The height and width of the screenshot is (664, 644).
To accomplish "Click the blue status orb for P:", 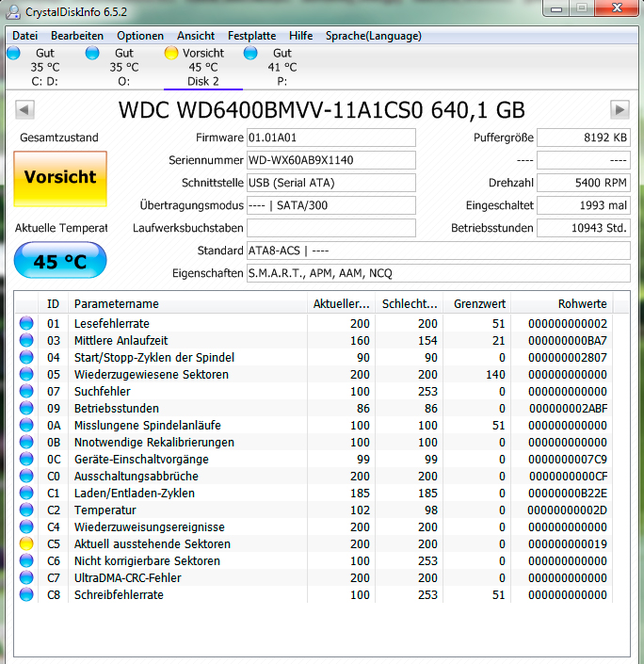I will [x=250, y=53].
